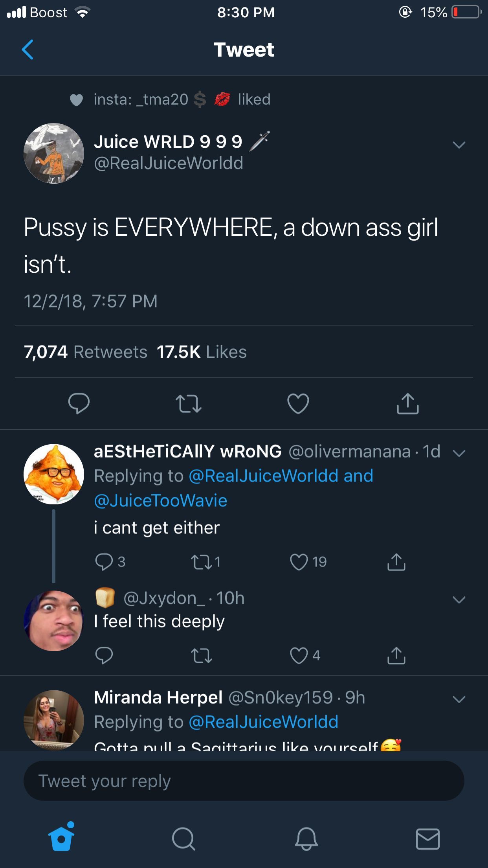Open the main tweet's chevron menu
Image resolution: width=488 pixels, height=868 pixels.
[x=459, y=145]
